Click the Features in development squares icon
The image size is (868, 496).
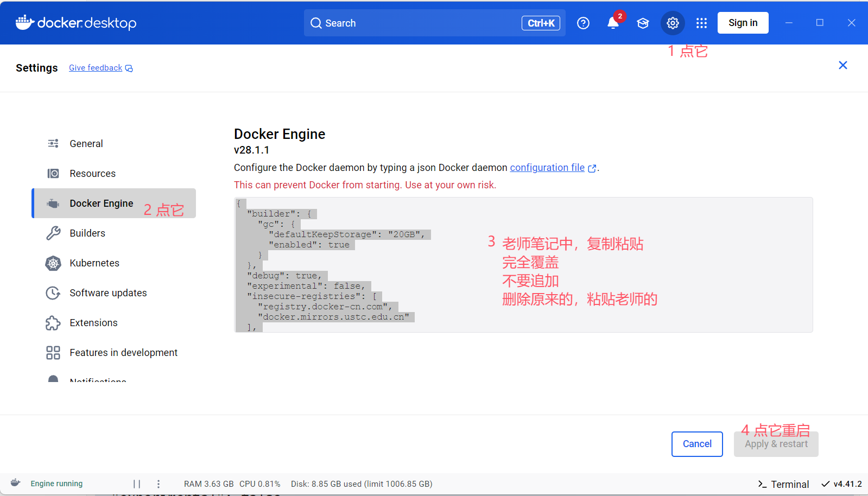53,353
